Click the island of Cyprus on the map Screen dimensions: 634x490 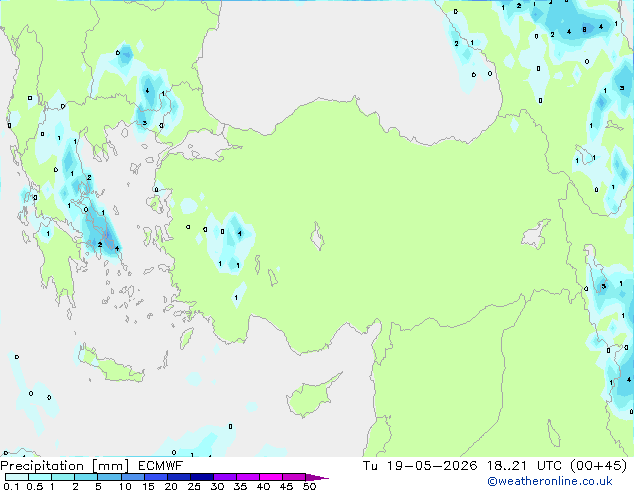tap(311, 397)
